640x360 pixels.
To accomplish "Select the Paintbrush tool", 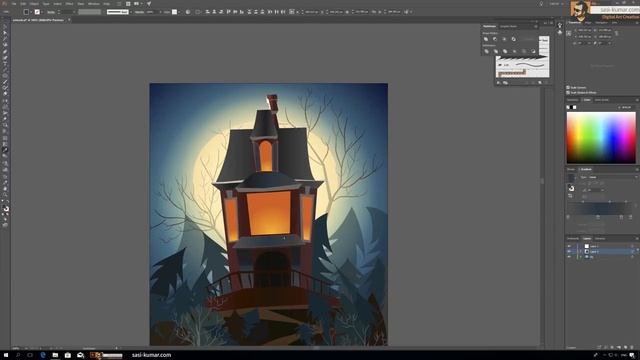I will [x=5, y=82].
